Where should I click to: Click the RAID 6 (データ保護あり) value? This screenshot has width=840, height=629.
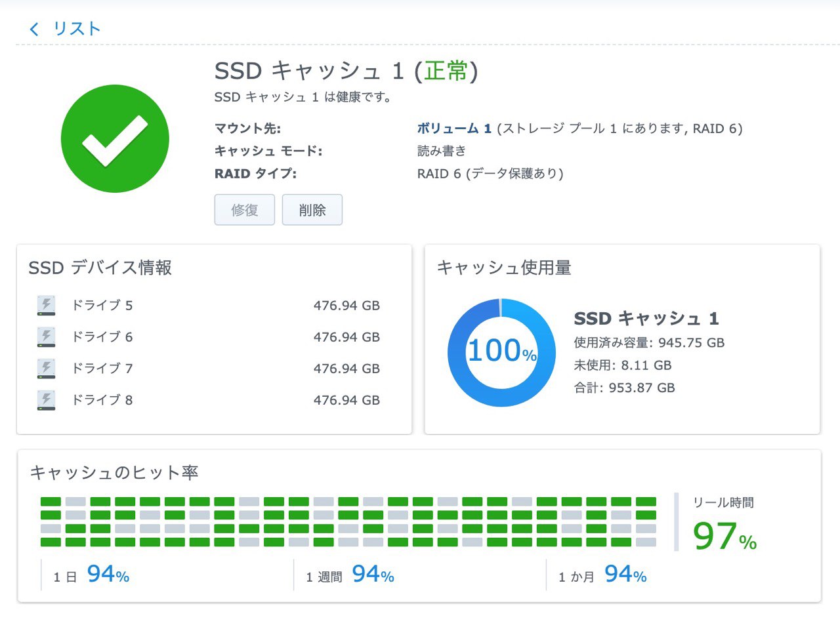[x=490, y=174]
